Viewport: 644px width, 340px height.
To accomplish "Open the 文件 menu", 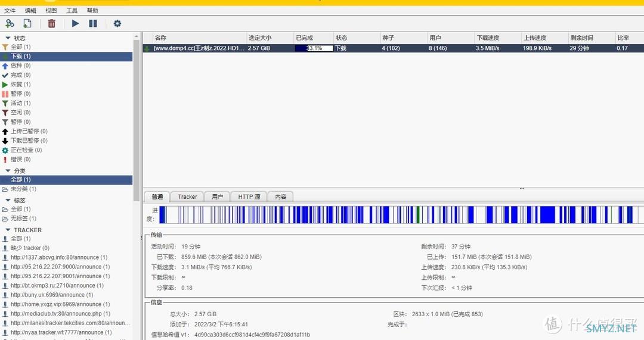I will point(10,10).
